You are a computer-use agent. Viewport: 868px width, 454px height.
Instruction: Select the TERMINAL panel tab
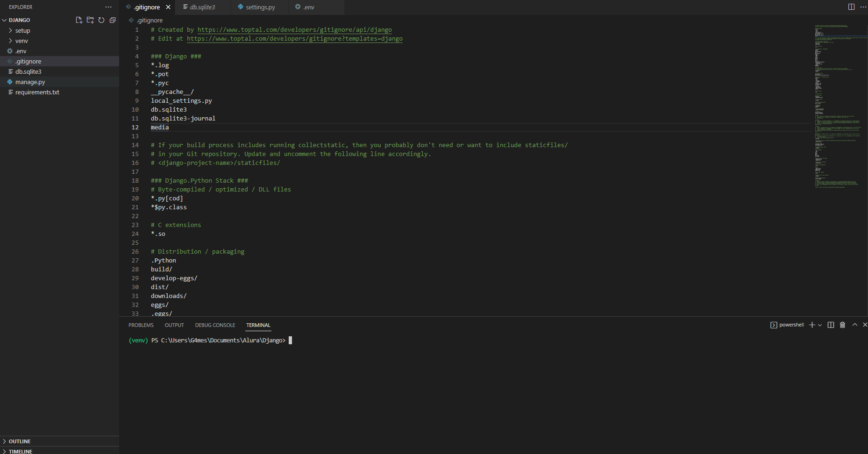click(258, 325)
